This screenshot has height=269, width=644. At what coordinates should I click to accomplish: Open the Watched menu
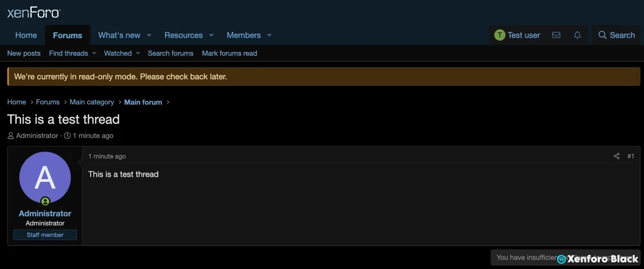(x=118, y=53)
